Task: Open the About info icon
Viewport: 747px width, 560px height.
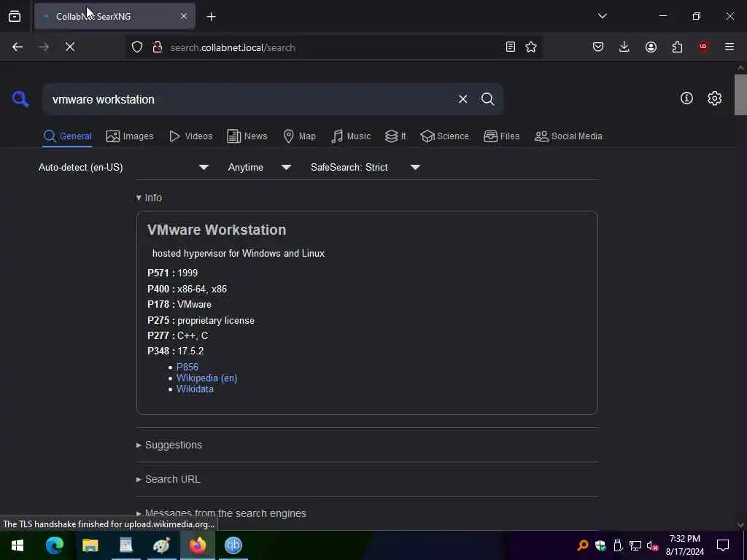Action: 686,98
